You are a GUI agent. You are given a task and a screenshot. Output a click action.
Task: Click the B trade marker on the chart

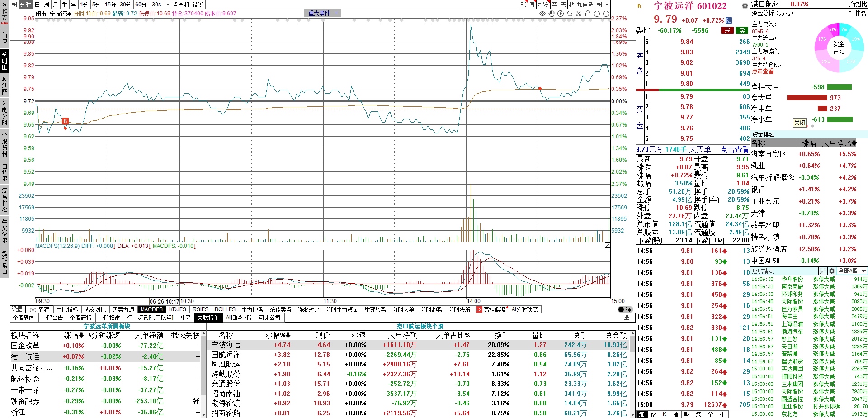65,121
